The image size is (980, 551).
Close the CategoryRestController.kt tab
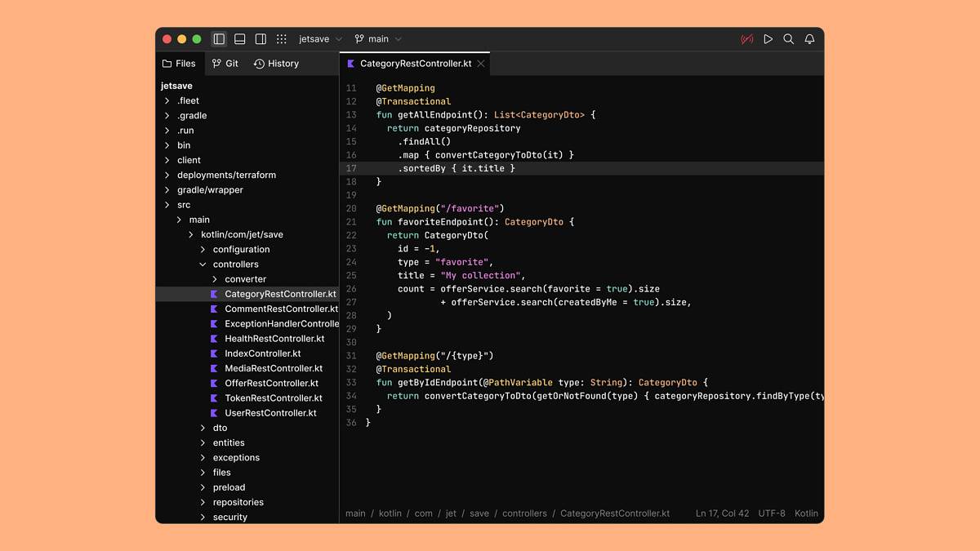[481, 64]
